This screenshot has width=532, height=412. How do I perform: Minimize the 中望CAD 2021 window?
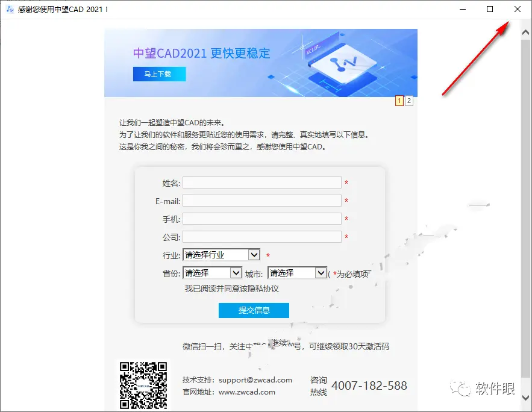[463, 9]
